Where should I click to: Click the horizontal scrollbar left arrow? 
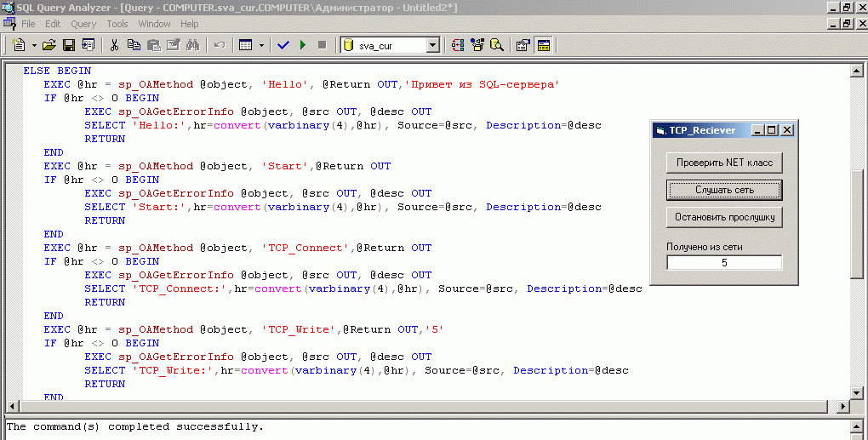click(x=12, y=406)
